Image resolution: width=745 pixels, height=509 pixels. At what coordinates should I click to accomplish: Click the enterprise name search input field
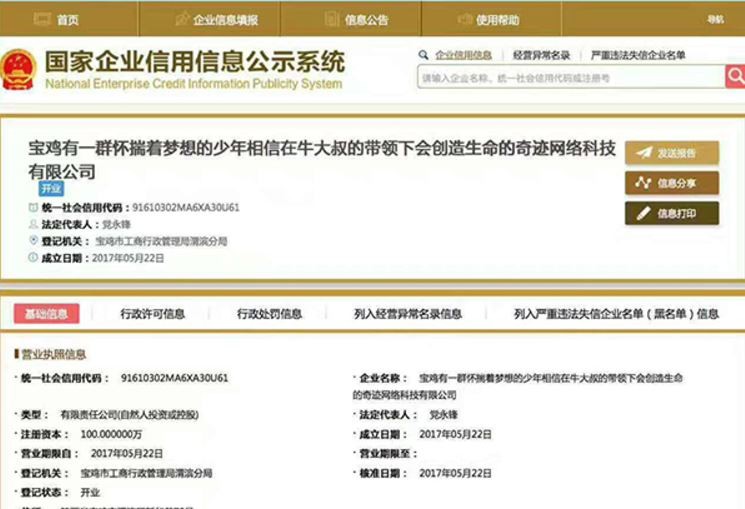coord(568,77)
